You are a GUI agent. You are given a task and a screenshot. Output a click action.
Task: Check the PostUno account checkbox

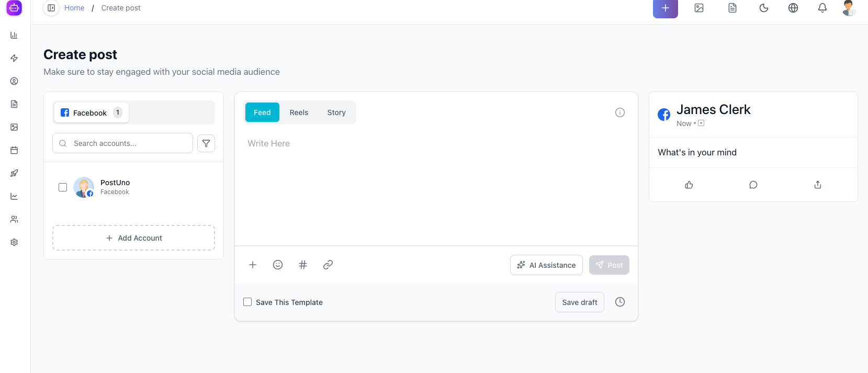63,187
